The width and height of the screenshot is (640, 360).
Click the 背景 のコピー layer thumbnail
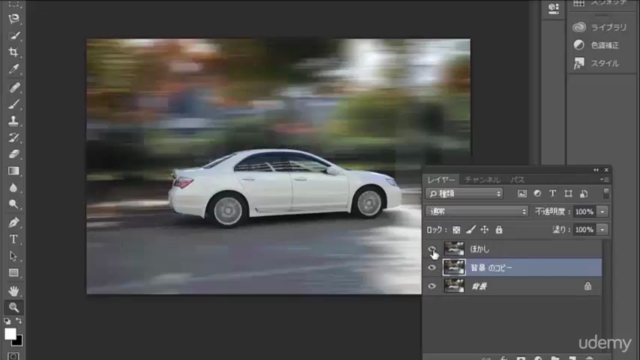454,267
